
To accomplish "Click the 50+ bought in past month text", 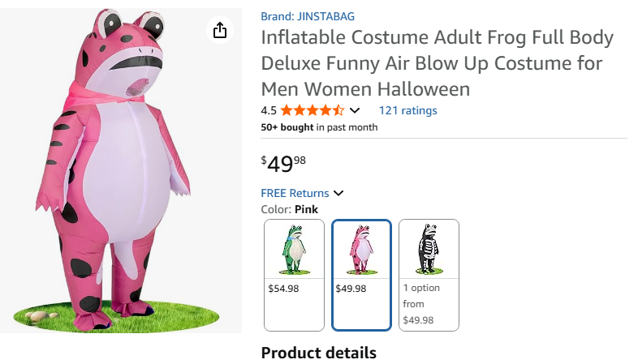I will [x=319, y=127].
